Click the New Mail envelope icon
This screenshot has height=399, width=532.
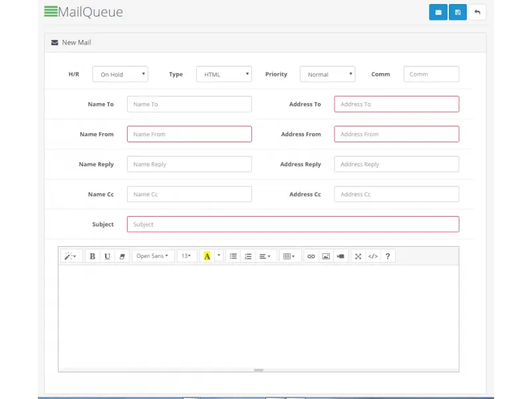[x=55, y=43]
